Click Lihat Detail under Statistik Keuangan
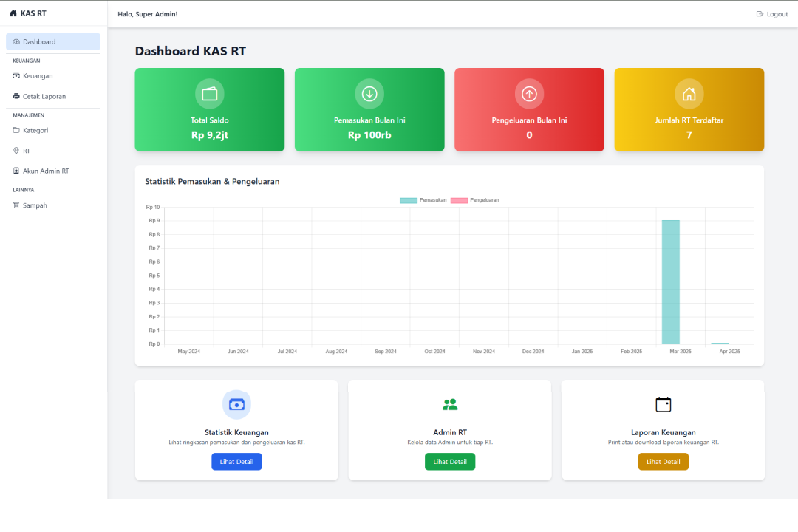798x532 pixels. 236,461
